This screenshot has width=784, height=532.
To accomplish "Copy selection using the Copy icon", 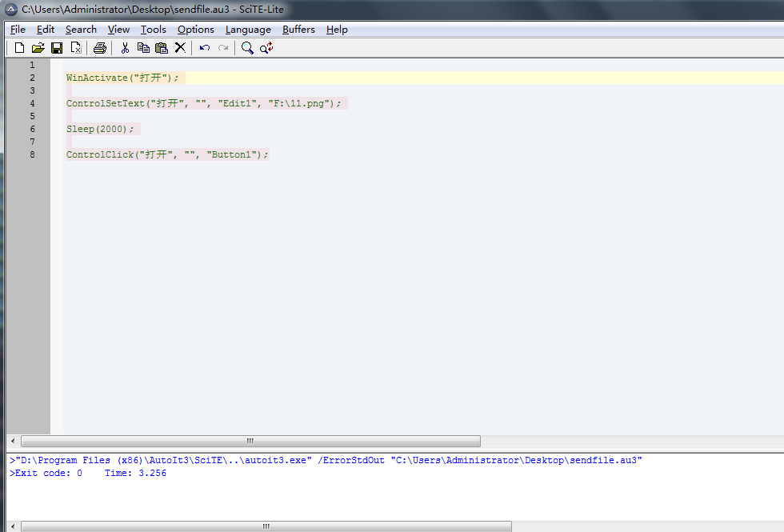I will click(x=143, y=48).
